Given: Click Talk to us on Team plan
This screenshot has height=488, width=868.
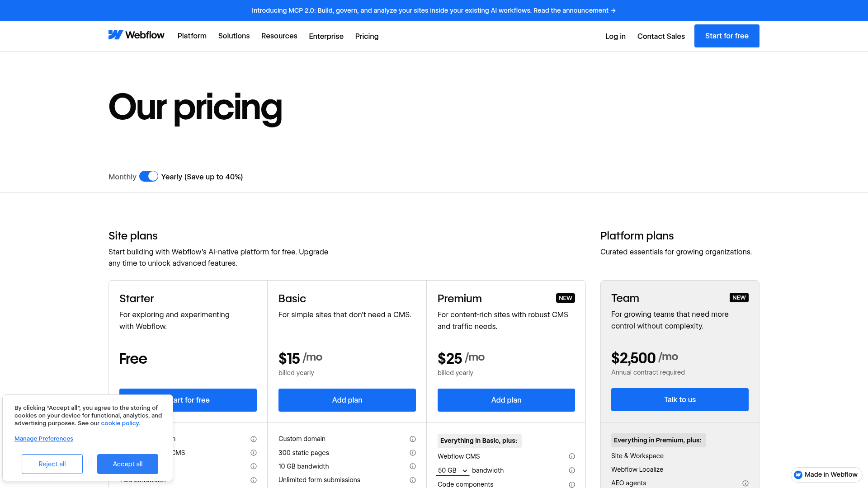Looking at the screenshot, I should (x=680, y=399).
